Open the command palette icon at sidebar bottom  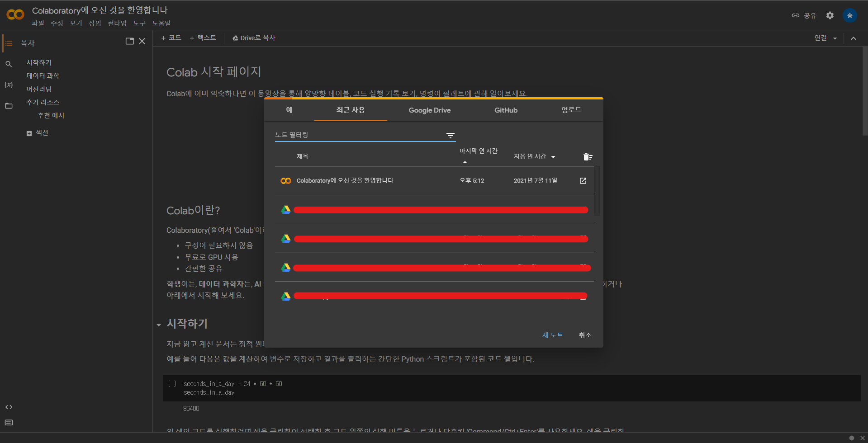[x=9, y=423]
